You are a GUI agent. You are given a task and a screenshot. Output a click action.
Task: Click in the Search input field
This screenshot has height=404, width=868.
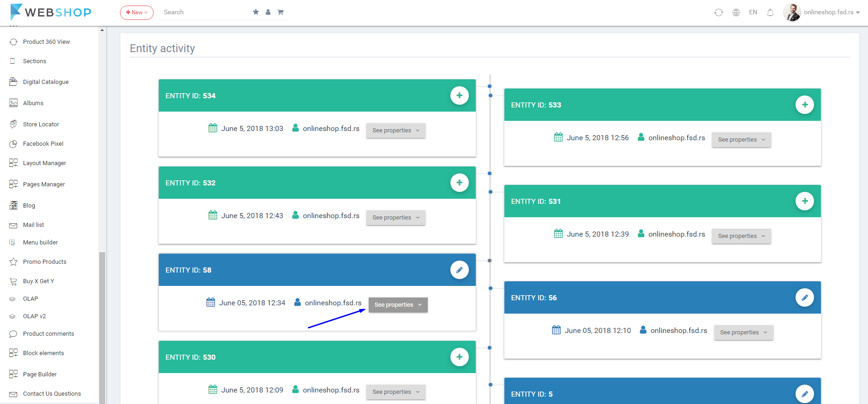[205, 12]
